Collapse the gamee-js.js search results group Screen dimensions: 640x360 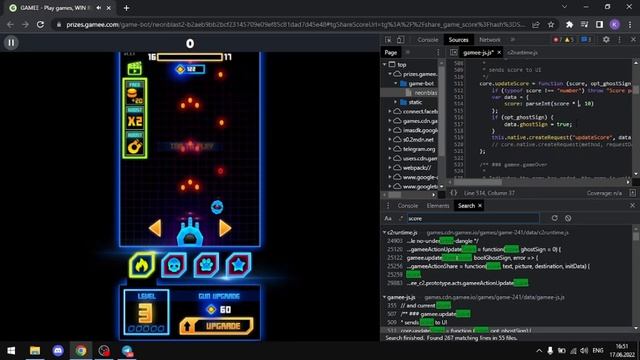coord(384,297)
